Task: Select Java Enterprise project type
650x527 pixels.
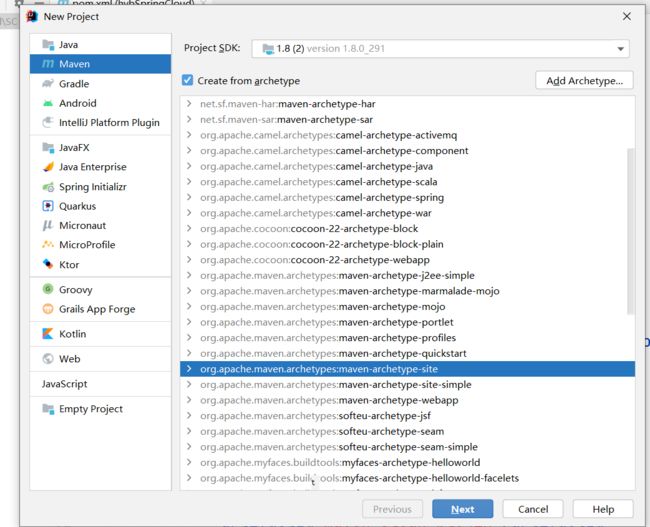Action: (x=100, y=167)
